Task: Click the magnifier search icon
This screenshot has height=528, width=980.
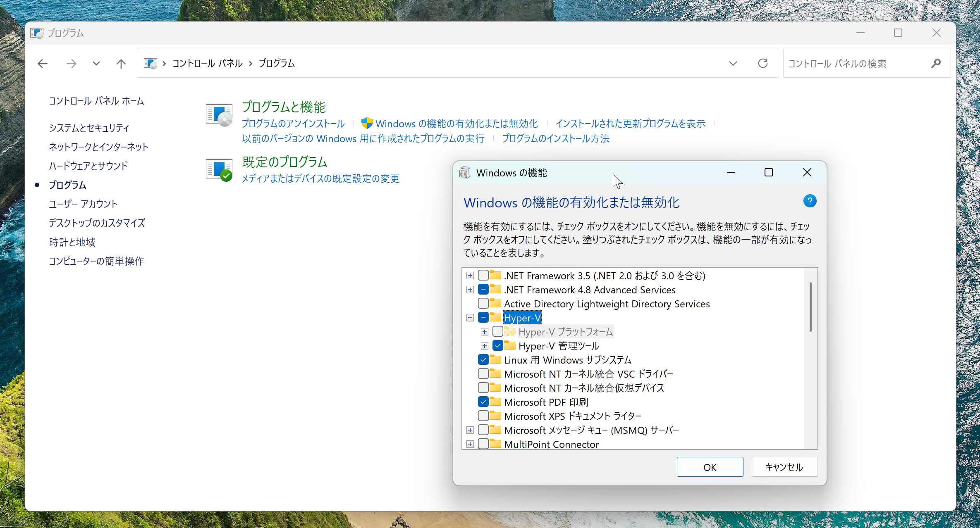Action: 936,64
